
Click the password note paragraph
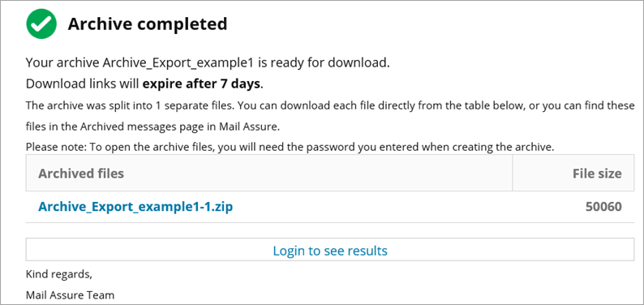[x=290, y=147]
